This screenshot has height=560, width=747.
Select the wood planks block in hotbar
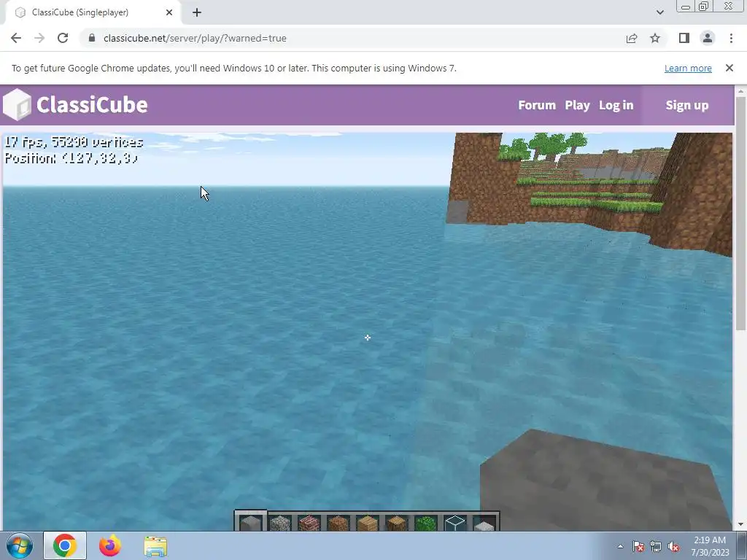368,523
